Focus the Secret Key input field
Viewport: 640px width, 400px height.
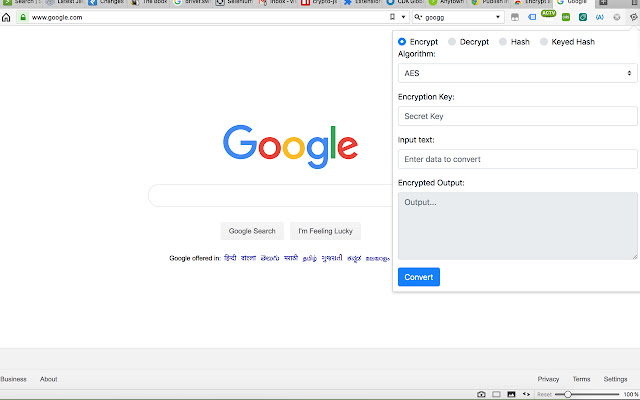[x=518, y=116]
